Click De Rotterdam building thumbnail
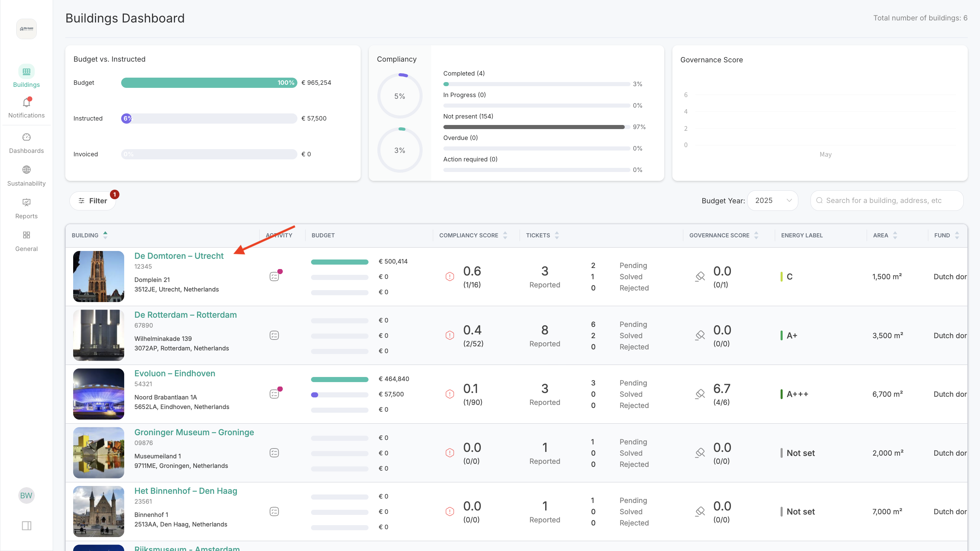This screenshot has width=980, height=551. [x=99, y=335]
